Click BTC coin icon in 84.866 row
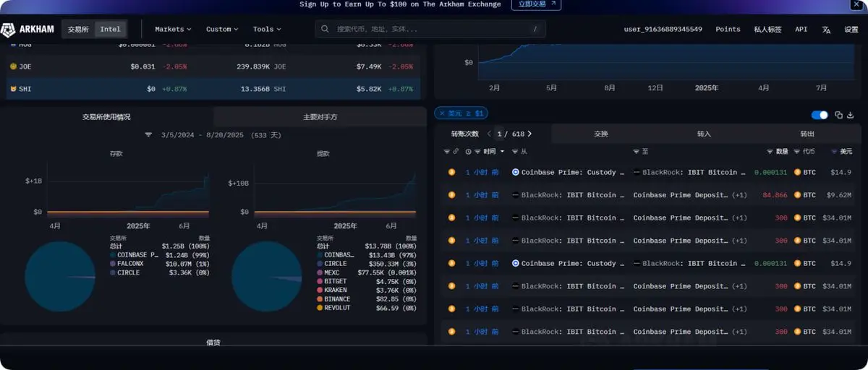This screenshot has width=868, height=370. click(798, 195)
